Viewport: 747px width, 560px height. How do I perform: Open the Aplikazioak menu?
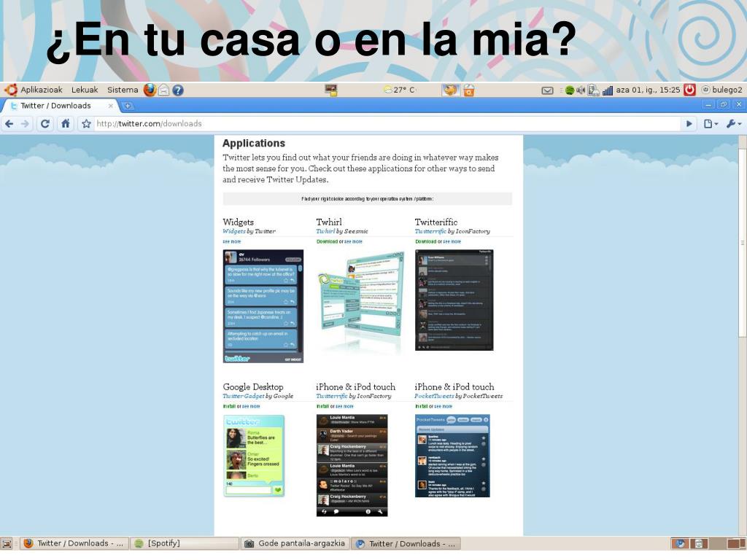point(41,90)
